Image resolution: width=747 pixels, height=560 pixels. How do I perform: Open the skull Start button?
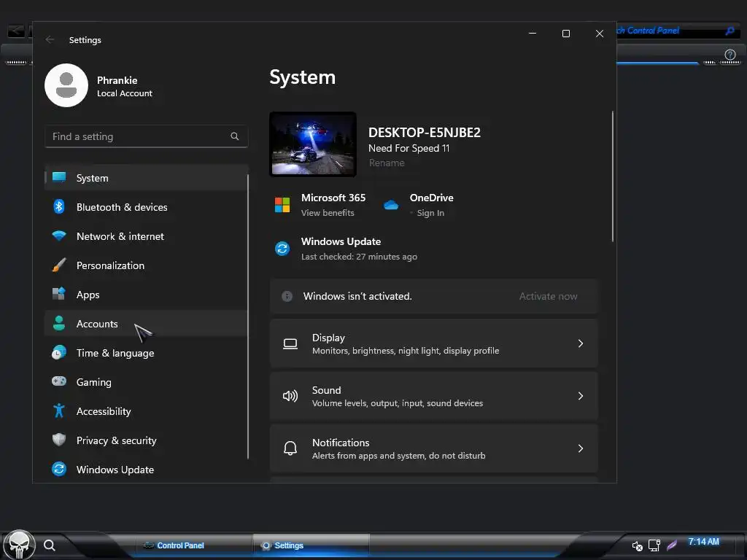[20, 545]
